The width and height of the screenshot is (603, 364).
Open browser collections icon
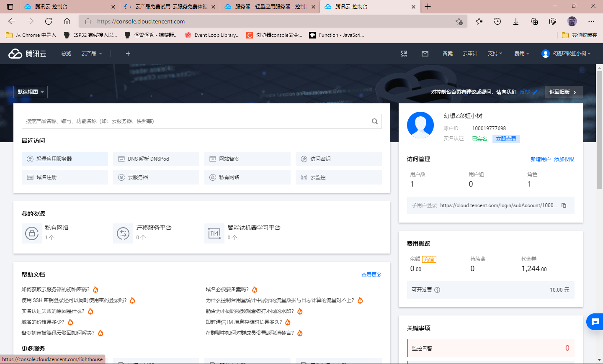[x=534, y=21]
